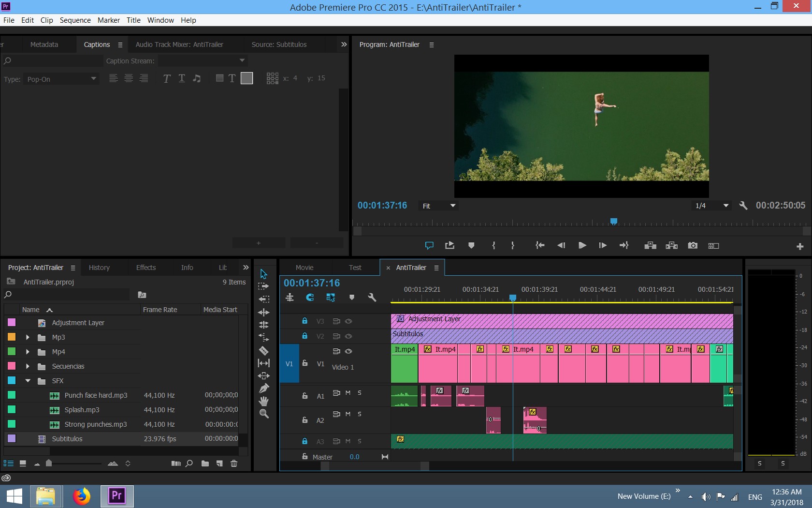
Task: Open the caption Type Pop-On dropdown
Action: point(61,79)
